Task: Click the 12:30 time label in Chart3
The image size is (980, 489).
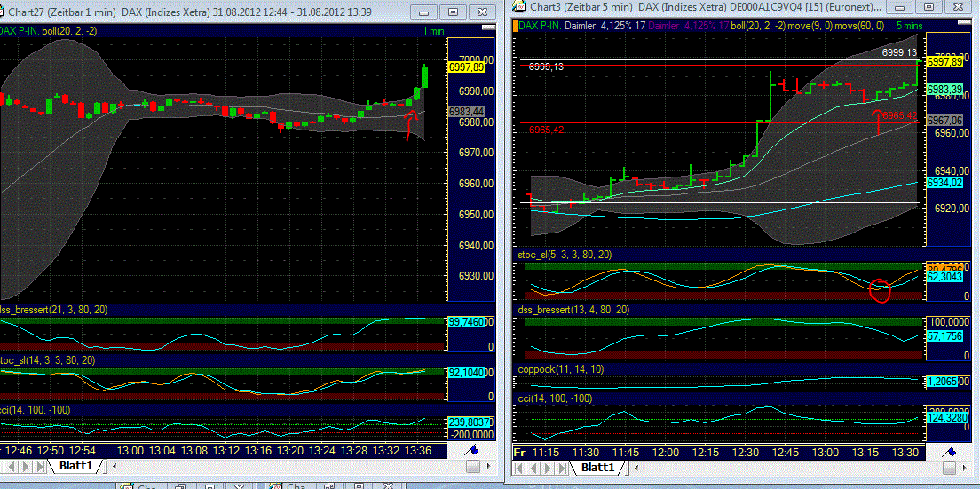Action: tap(746, 452)
